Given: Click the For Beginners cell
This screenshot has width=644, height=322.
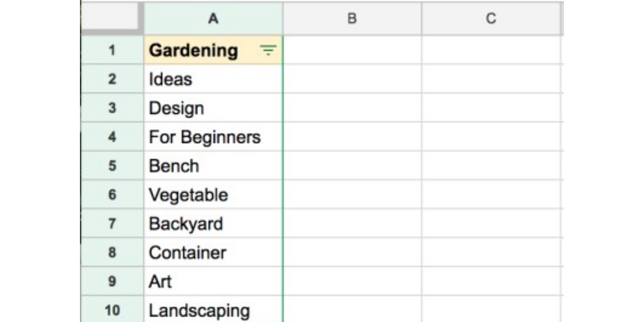Looking at the screenshot, I should point(213,137).
